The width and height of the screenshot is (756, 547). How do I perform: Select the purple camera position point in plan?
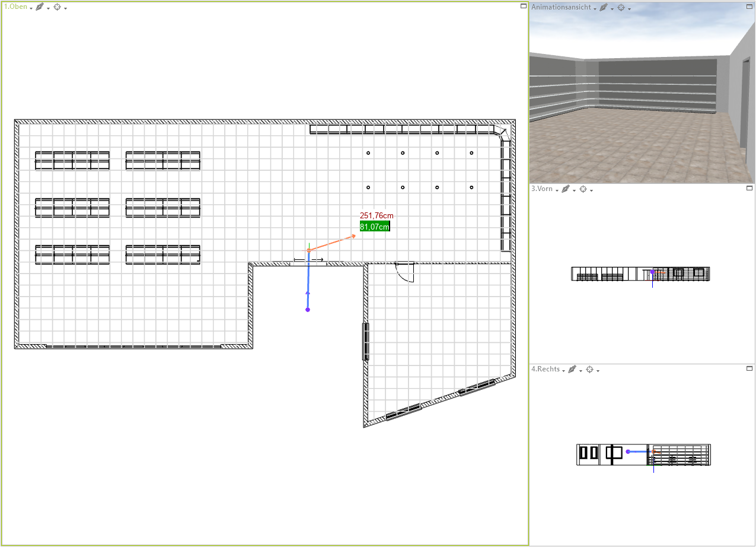coord(307,310)
